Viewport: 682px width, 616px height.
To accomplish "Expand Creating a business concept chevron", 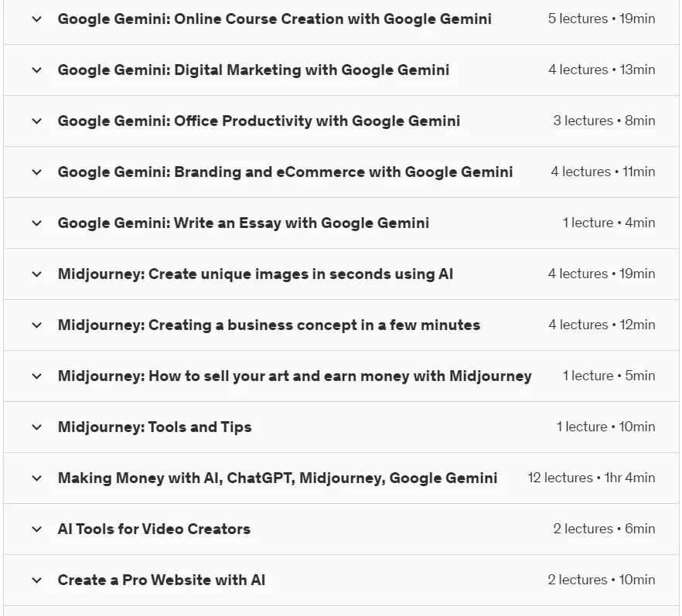I will (37, 325).
